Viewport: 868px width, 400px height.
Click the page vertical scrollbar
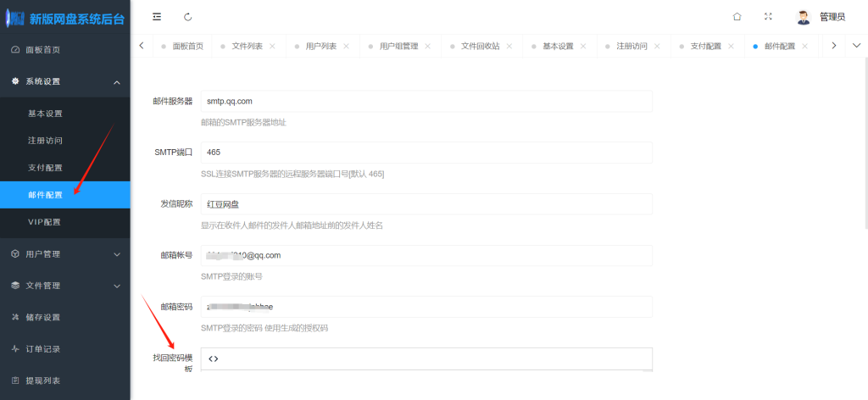pos(865,145)
